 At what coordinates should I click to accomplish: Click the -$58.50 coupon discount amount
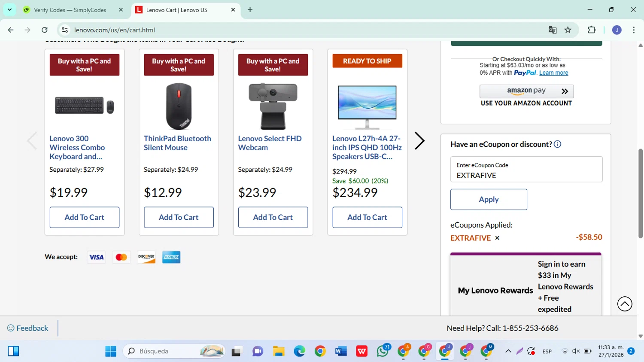(x=589, y=237)
